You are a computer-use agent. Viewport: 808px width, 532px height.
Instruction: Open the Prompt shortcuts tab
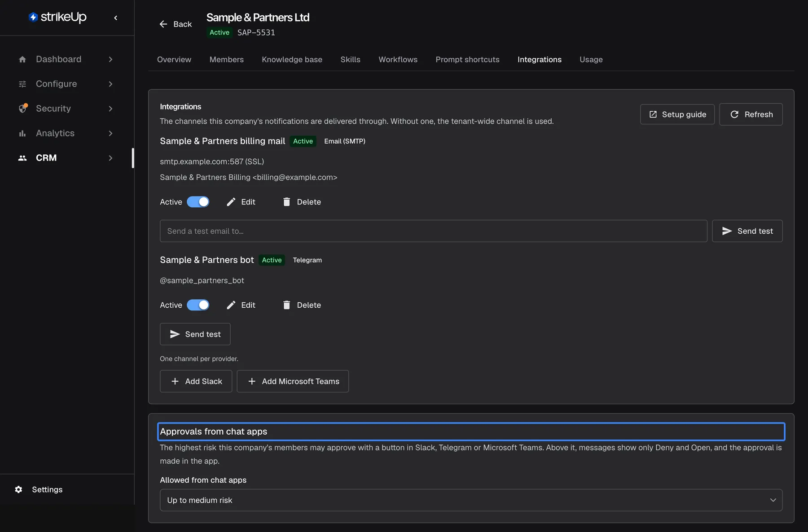468,60
